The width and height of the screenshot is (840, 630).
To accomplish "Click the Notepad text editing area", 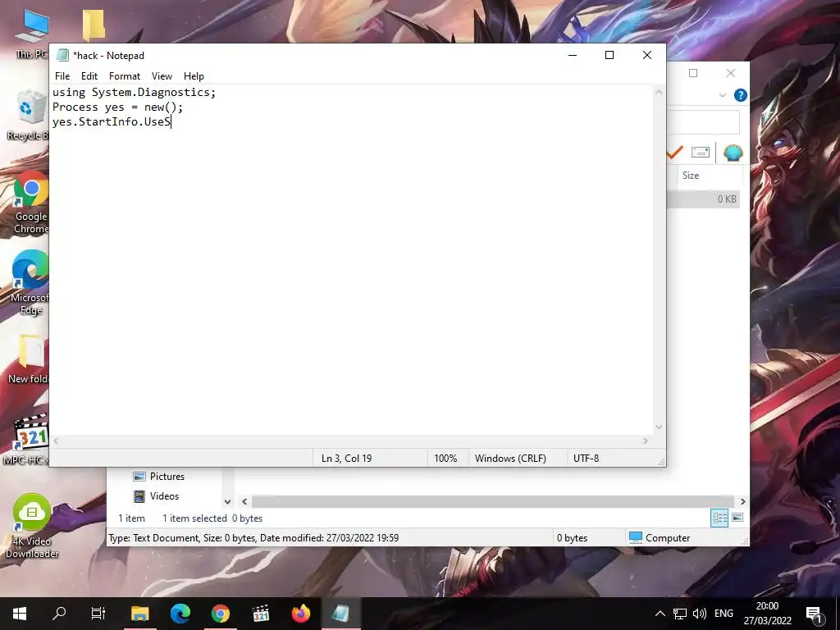I will click(352, 259).
